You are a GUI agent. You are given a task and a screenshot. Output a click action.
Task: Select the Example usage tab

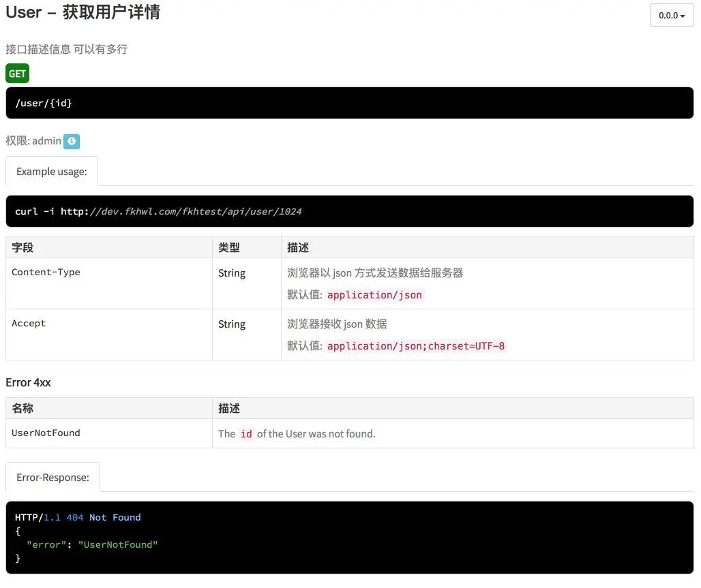pyautogui.click(x=52, y=172)
